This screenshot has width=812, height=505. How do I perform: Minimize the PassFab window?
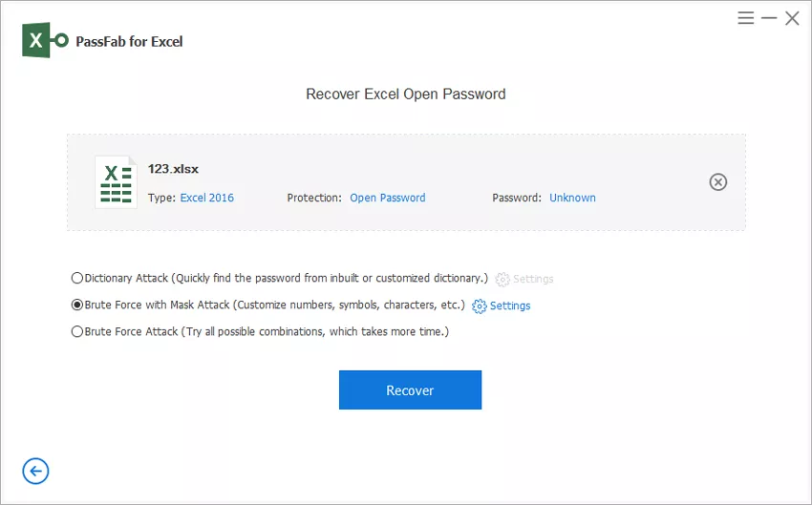click(769, 18)
